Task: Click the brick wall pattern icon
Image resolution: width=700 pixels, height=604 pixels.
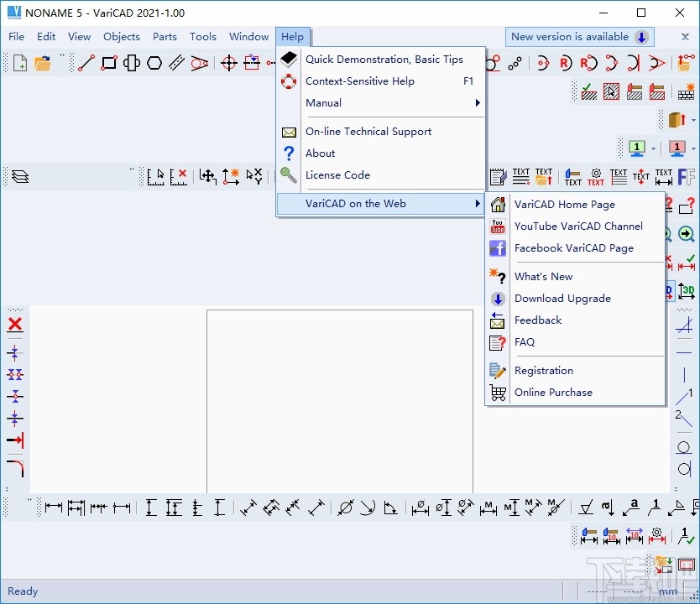Action: point(687,91)
